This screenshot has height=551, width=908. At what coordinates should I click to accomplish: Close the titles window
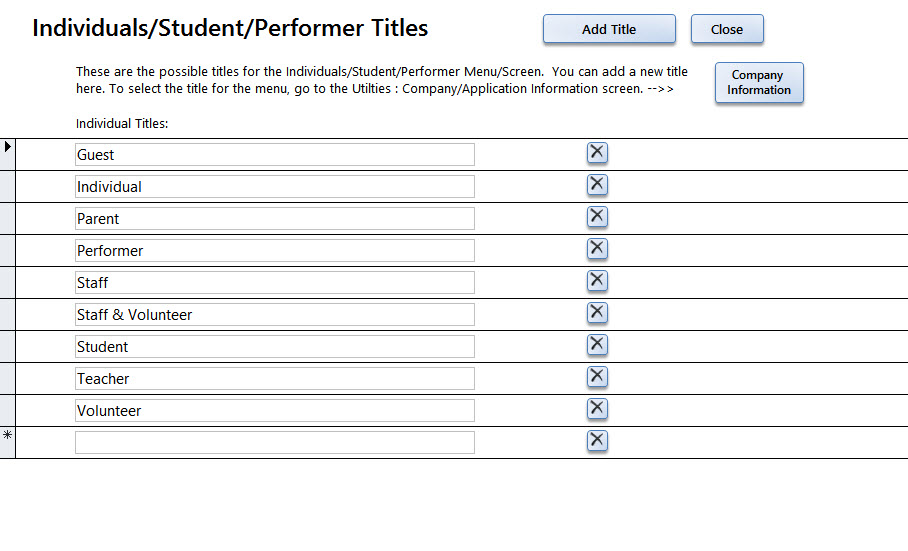(727, 29)
